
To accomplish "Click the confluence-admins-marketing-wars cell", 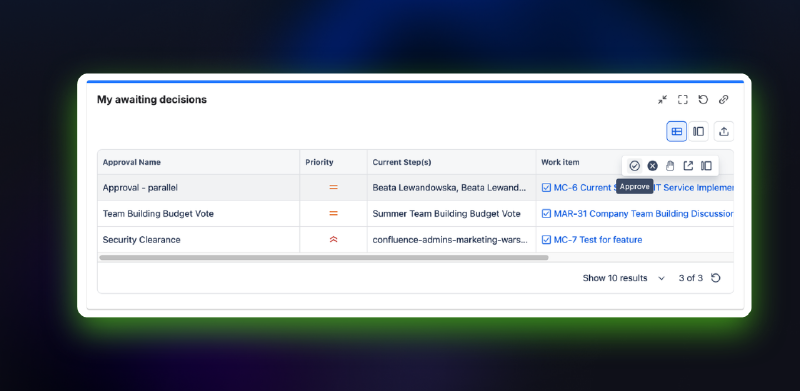I will click(452, 240).
